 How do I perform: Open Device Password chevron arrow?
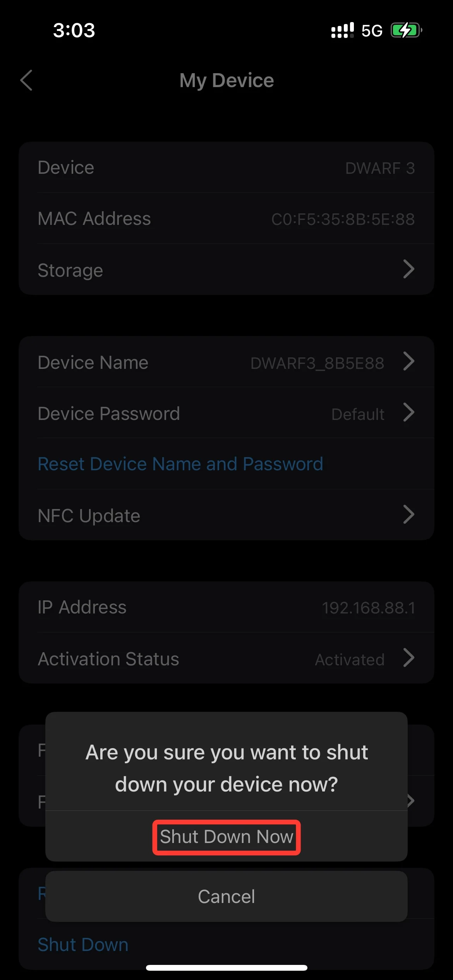[x=408, y=413]
